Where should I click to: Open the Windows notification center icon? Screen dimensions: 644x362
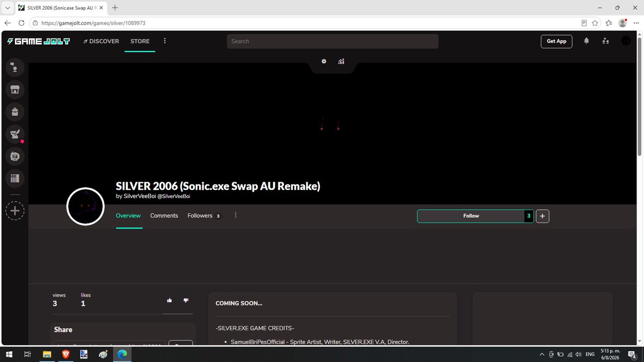click(x=632, y=354)
